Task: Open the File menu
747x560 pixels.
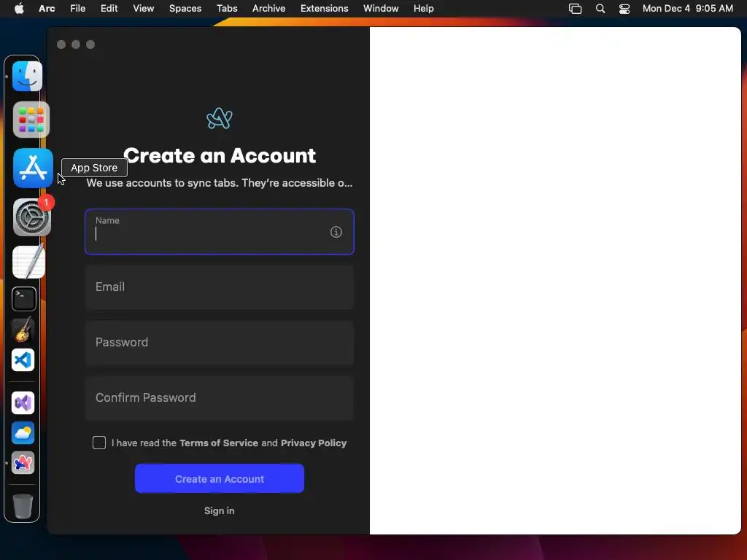Action: [77, 9]
